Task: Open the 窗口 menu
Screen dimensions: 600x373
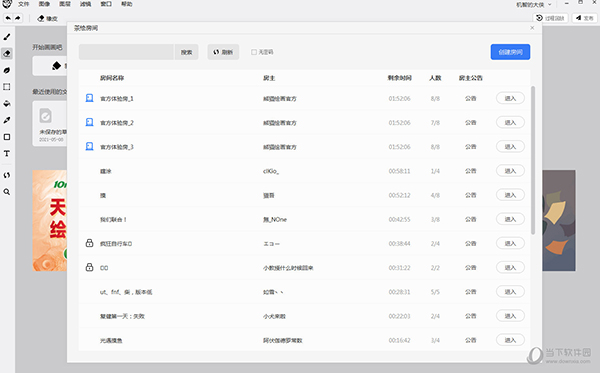Action: tap(106, 4)
